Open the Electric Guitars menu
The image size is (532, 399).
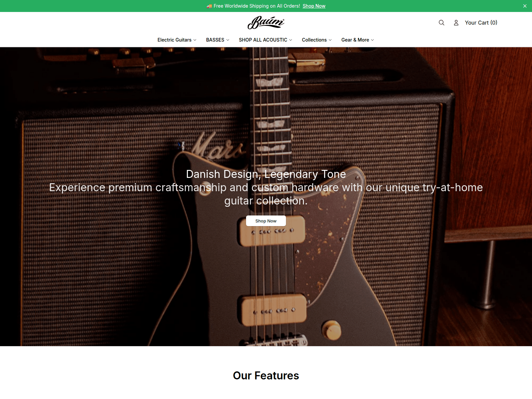(174, 40)
